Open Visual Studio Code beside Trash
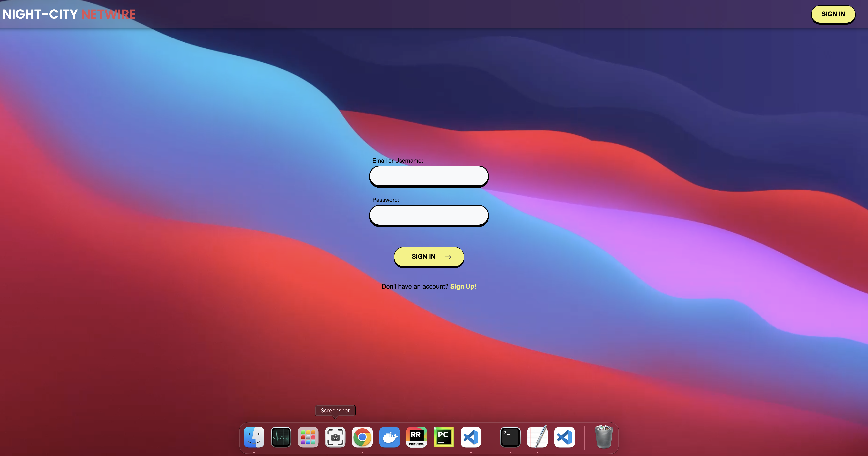The width and height of the screenshot is (868, 456). 564,437
